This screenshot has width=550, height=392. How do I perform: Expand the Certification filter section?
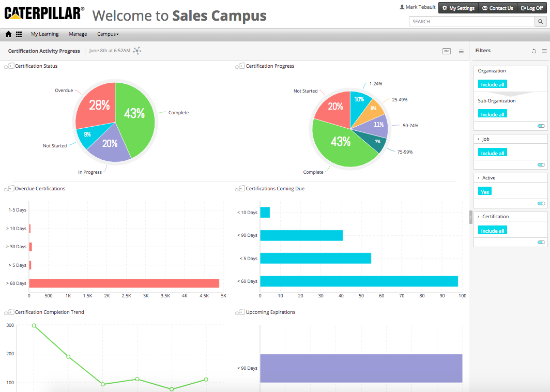(x=478, y=217)
